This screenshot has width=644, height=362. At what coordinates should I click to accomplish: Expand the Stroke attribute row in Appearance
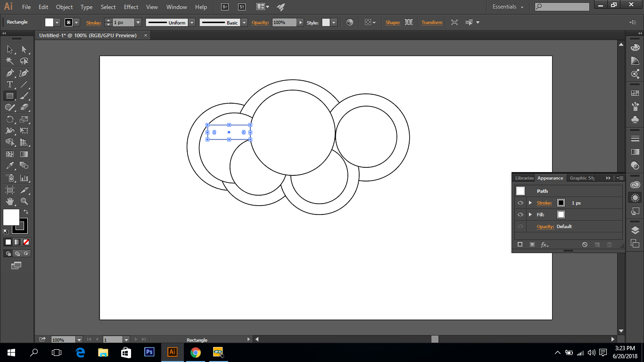[529, 203]
